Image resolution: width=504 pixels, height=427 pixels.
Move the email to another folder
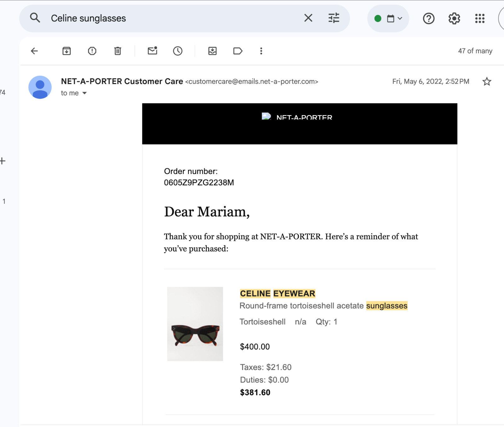[212, 51]
